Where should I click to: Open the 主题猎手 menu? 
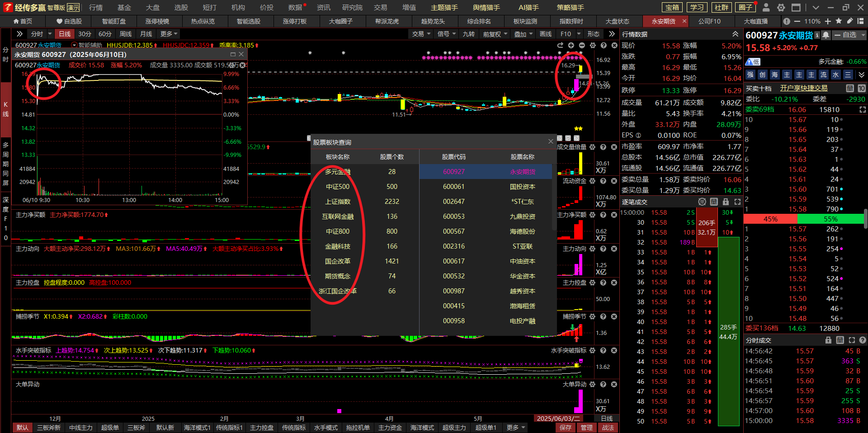tap(444, 8)
